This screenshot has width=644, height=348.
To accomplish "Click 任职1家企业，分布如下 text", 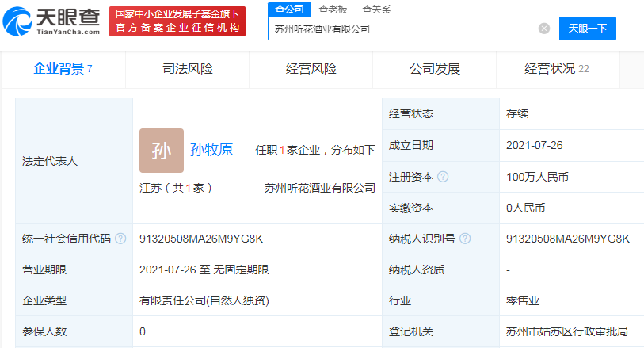I will click(315, 150).
